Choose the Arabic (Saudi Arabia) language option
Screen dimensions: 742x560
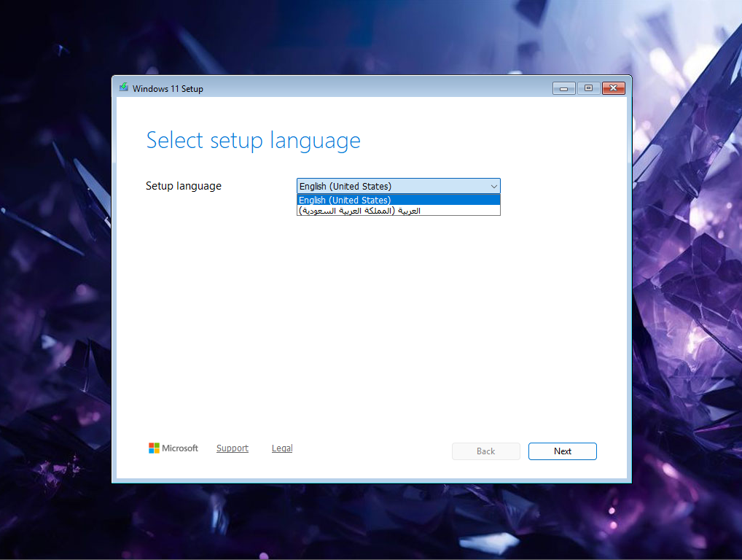[x=398, y=210]
